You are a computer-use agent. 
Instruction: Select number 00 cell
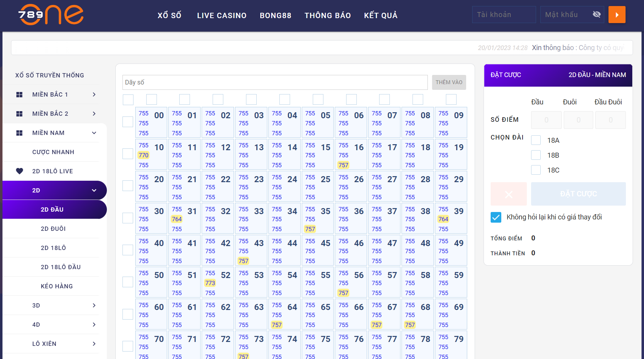[x=151, y=123]
